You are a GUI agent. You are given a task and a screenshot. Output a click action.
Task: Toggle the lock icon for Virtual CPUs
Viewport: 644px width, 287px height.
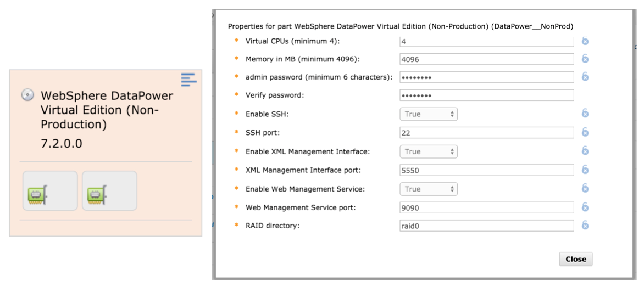585,41
